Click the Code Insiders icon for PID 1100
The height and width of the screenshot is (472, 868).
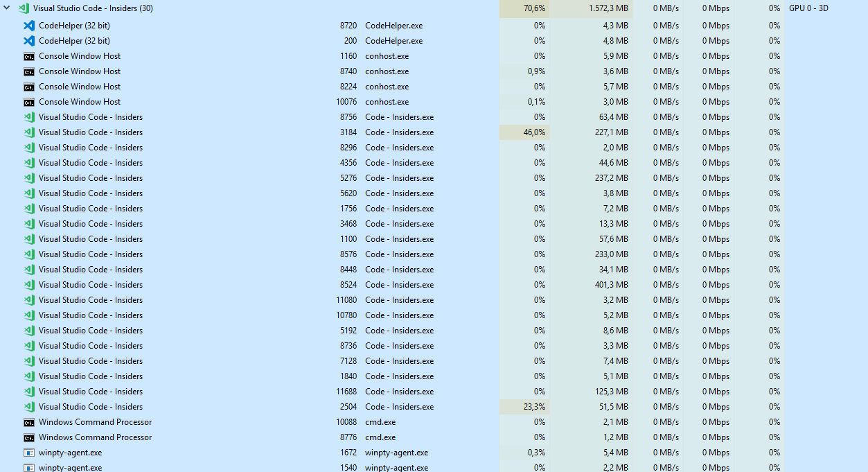29,239
